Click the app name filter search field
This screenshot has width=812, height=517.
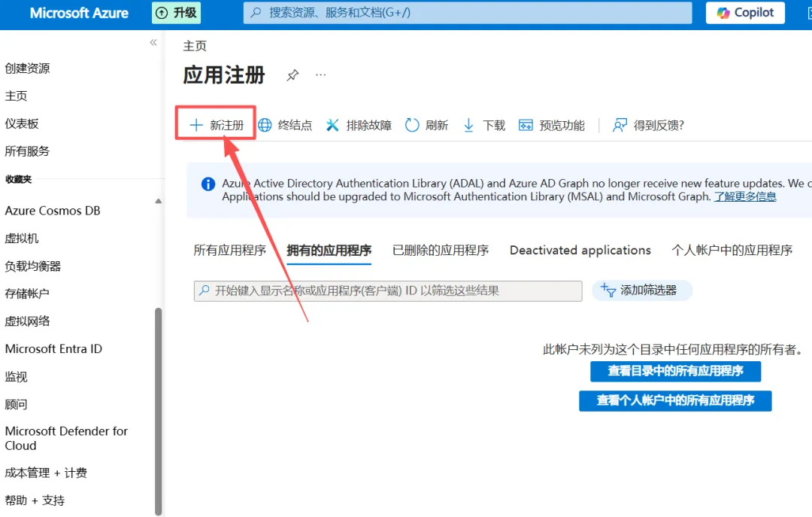pyautogui.click(x=388, y=291)
